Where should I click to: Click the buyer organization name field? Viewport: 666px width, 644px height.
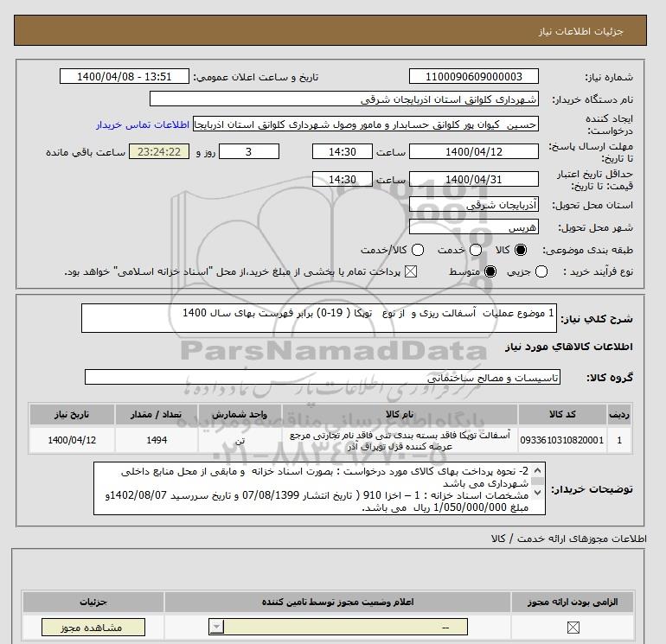click(x=344, y=99)
